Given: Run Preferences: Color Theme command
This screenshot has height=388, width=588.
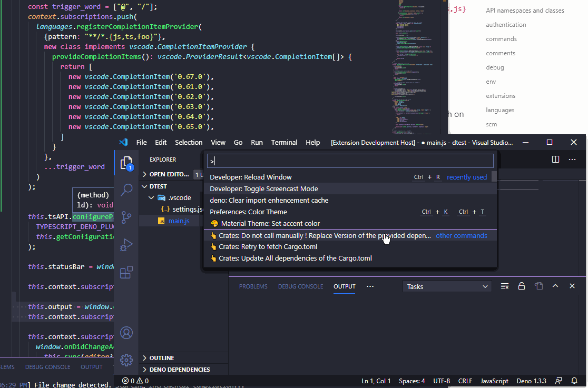Looking at the screenshot, I should pyautogui.click(x=350, y=212).
